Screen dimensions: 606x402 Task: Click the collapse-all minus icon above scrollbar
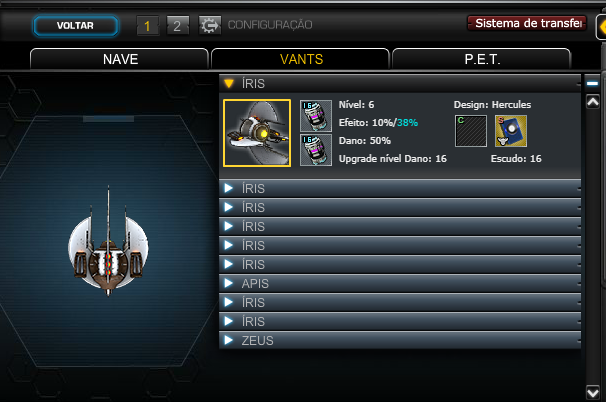point(592,83)
